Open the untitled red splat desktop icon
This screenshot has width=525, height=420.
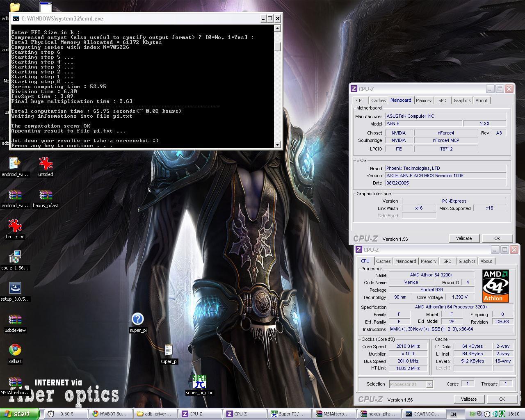point(46,164)
